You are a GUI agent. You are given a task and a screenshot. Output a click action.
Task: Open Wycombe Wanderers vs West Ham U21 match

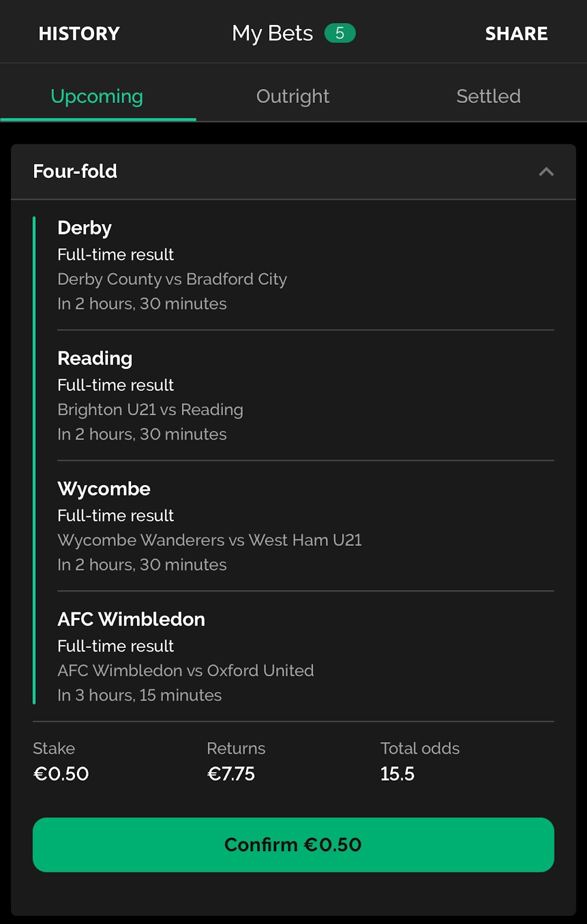(x=210, y=540)
